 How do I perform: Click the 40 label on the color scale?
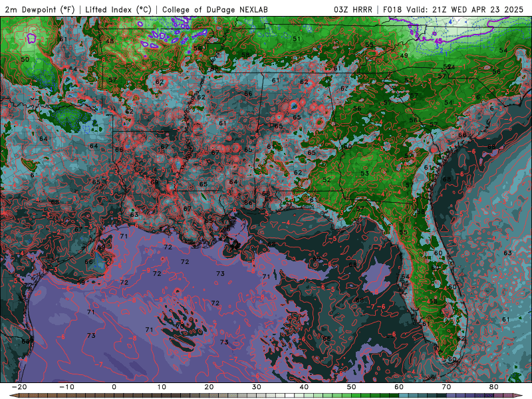(x=304, y=387)
